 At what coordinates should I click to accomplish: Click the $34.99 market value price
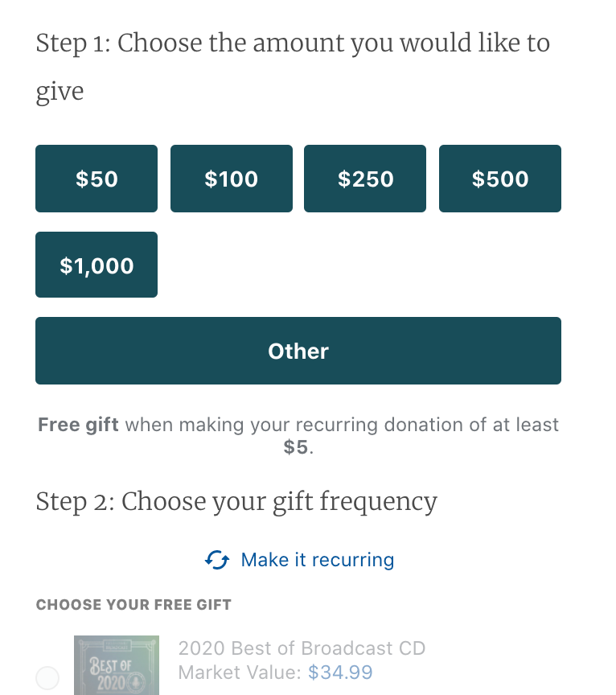point(340,672)
